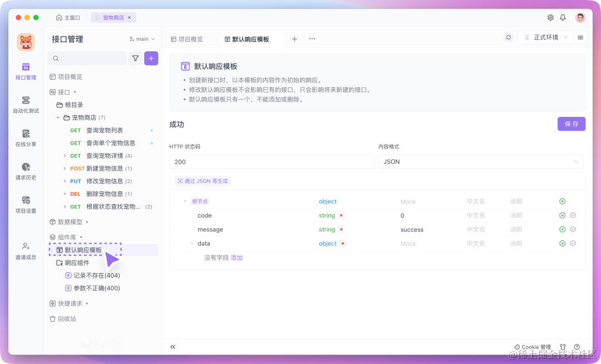Open 自动化测试 sidebar section
Image resolution: width=601 pixels, height=364 pixels.
(x=26, y=105)
